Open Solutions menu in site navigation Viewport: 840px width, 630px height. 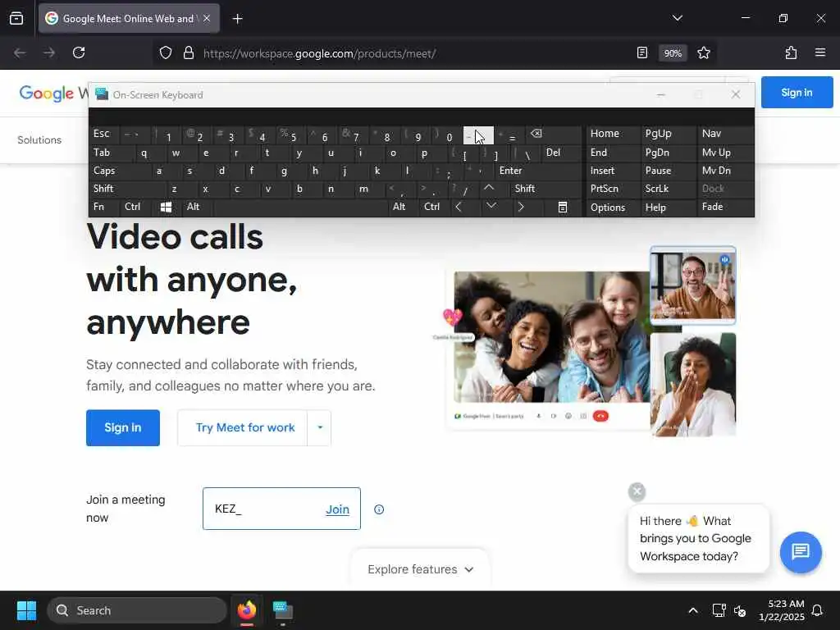pyautogui.click(x=39, y=139)
